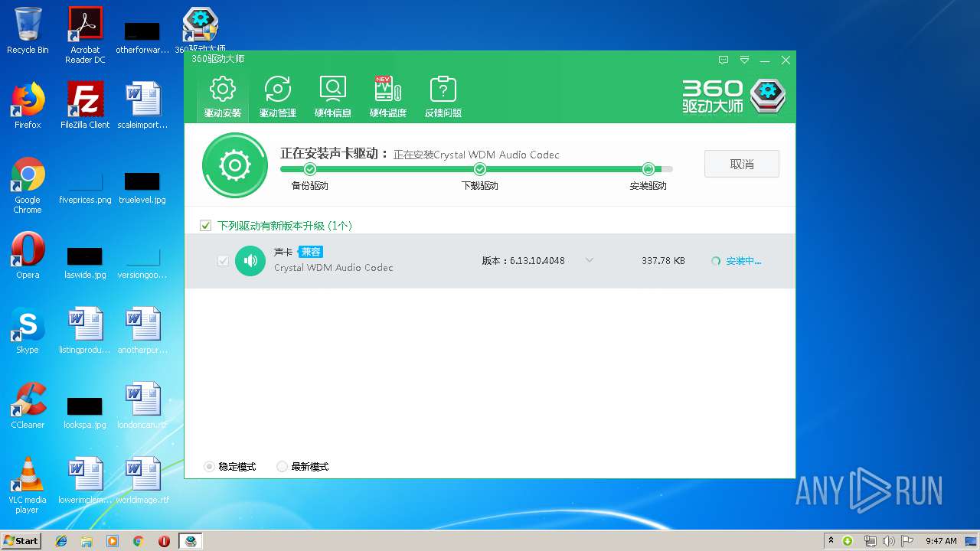Show hidden system tray icons
980x551 pixels.
coord(831,541)
